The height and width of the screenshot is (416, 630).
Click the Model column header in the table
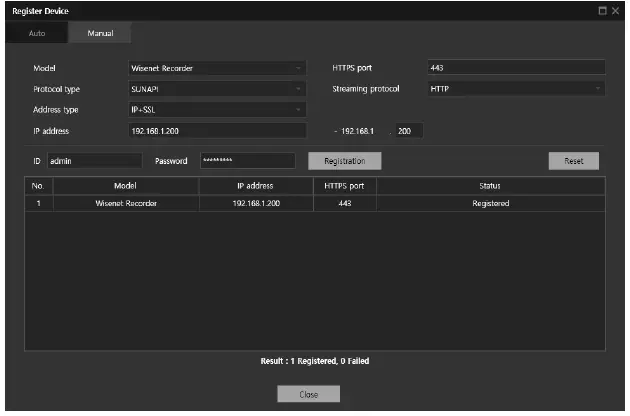click(125, 186)
